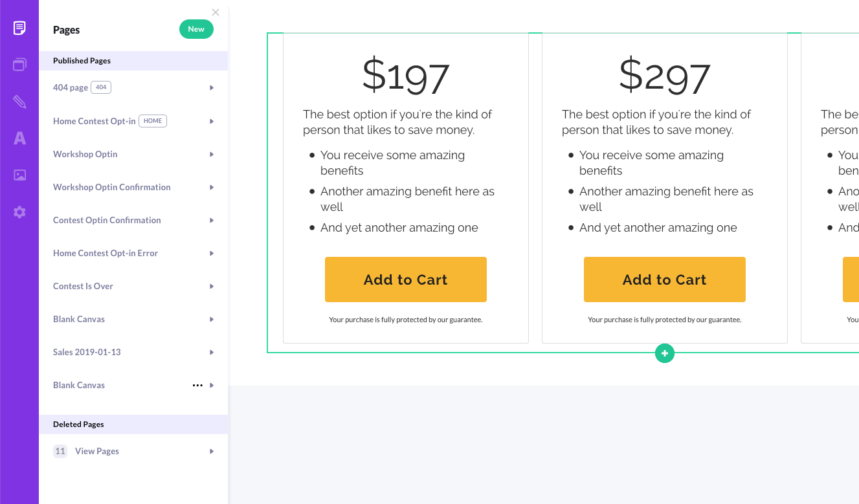Open the Pages icon in purple sidebar
This screenshot has height=504, width=859.
click(19, 28)
